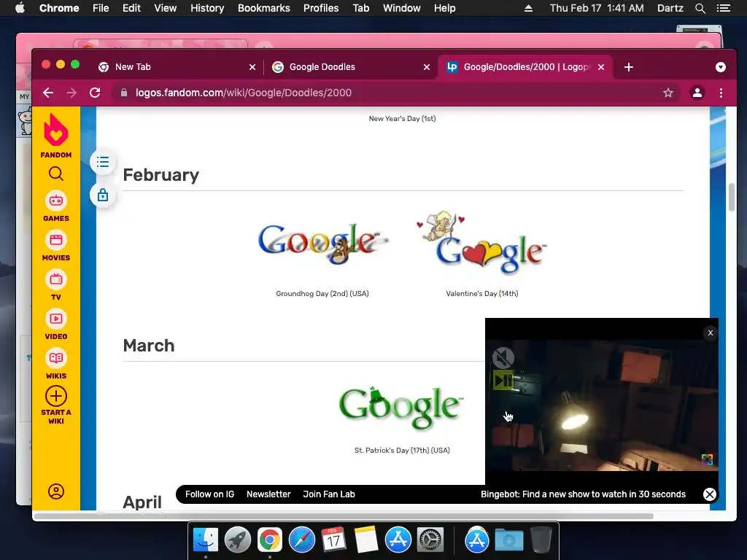Viewport: 747px width, 560px height.
Task: Open Calendar from the Dock
Action: pyautogui.click(x=333, y=540)
